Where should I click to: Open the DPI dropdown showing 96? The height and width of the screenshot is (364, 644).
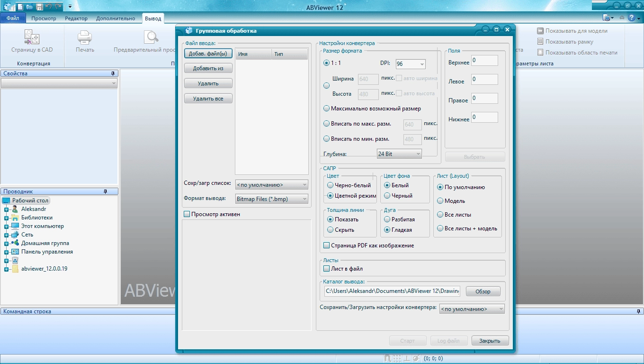(x=411, y=64)
